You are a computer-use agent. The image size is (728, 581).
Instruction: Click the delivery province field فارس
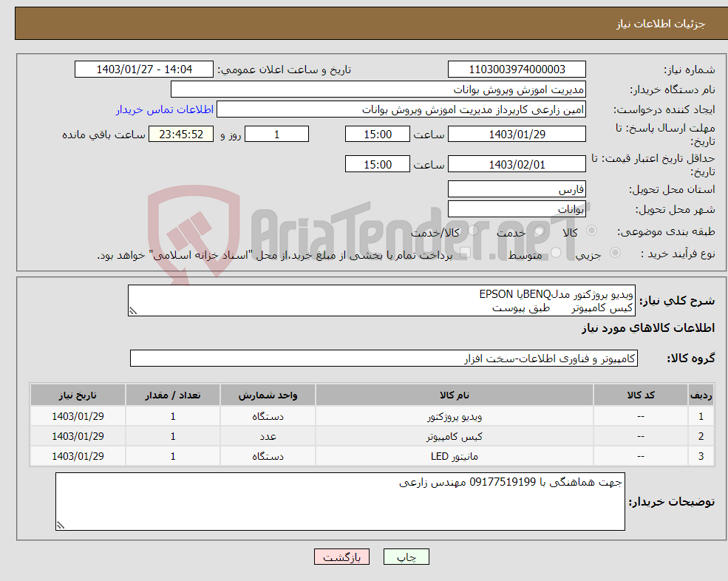click(517, 189)
